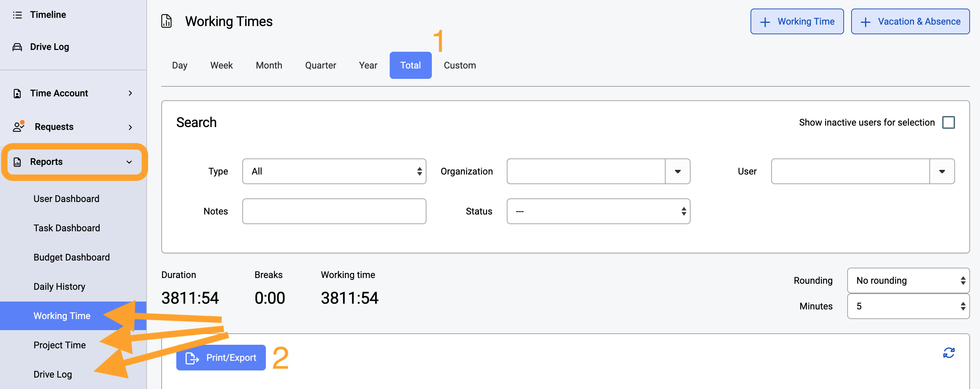
Task: Click in the Organization text field
Action: tap(586, 172)
